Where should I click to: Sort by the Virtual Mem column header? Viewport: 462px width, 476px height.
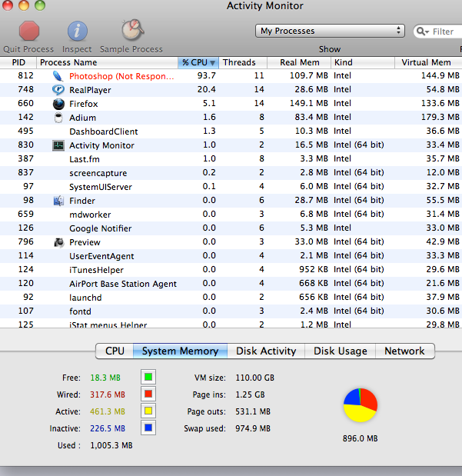pos(428,62)
